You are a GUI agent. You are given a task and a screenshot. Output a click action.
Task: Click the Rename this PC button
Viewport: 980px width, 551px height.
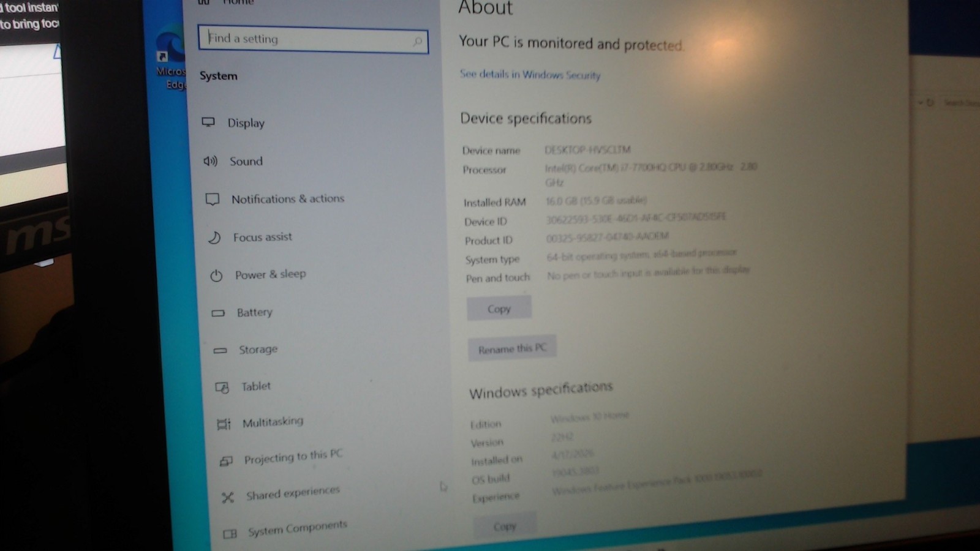click(x=512, y=349)
